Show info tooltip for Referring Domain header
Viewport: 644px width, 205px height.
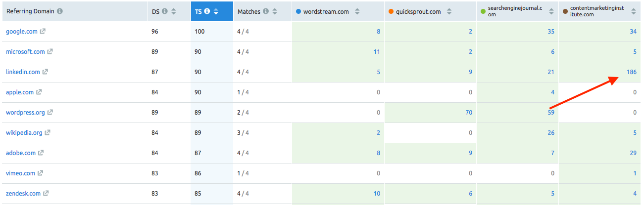(x=60, y=11)
